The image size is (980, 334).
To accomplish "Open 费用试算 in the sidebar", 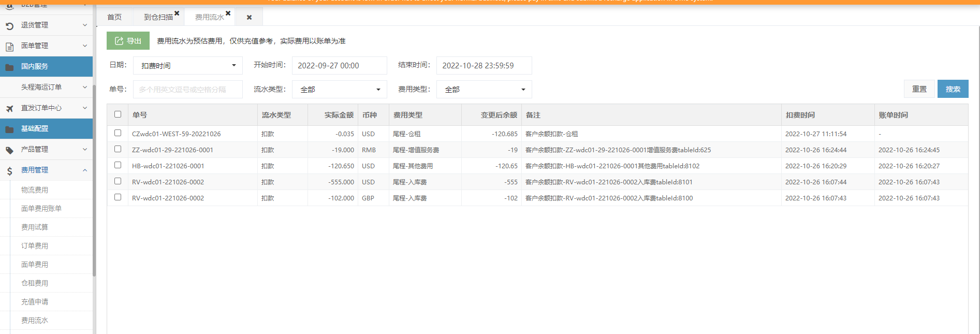I will click(x=35, y=227).
